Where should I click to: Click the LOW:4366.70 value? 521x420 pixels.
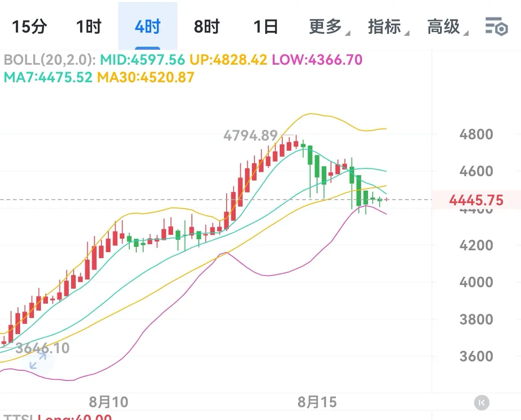tap(317, 60)
